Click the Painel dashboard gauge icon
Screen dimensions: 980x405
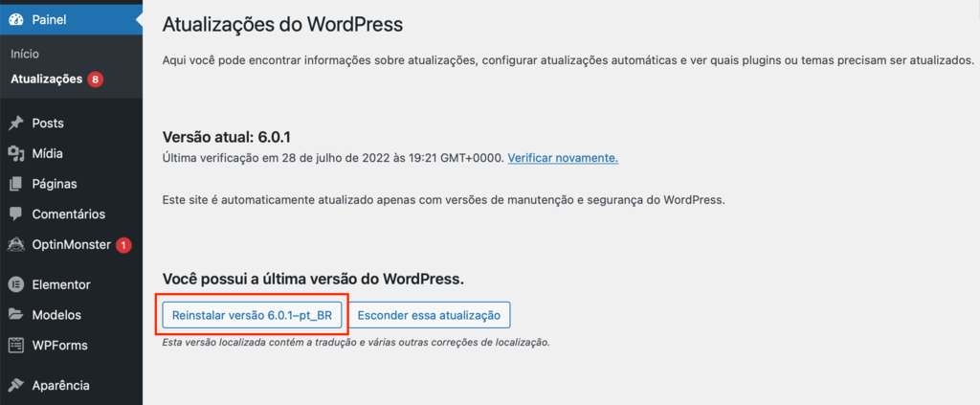16,19
